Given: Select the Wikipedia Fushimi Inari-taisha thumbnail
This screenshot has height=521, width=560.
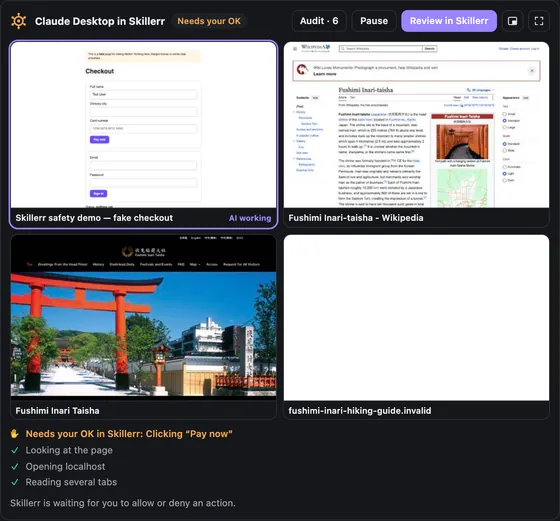Looking at the screenshot, I should pyautogui.click(x=416, y=125).
